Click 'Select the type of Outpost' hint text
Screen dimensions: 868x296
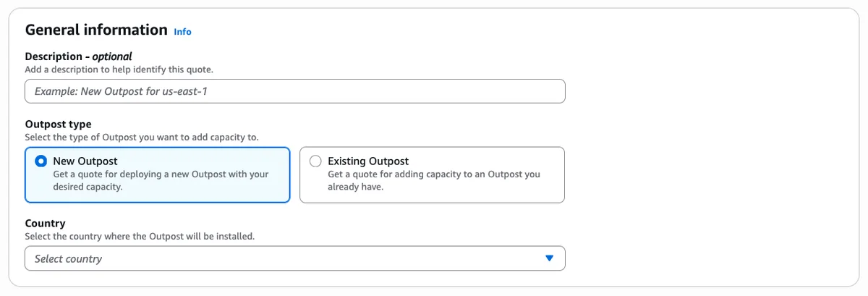point(141,138)
